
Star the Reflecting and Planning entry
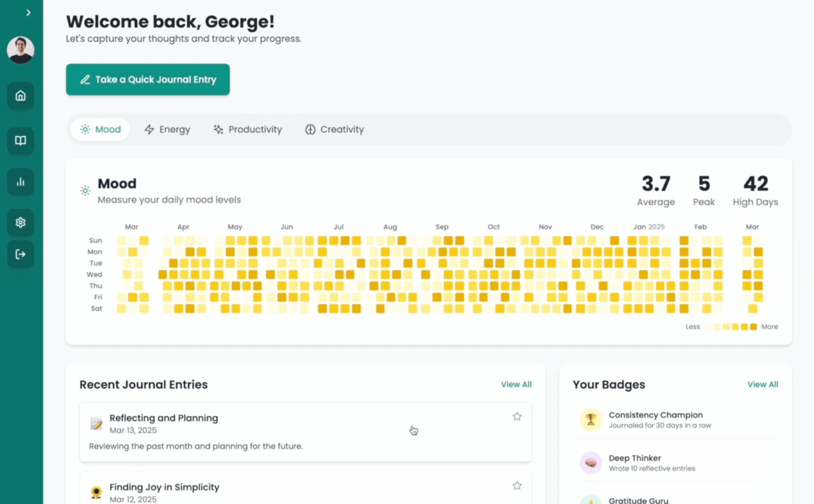[x=517, y=416]
